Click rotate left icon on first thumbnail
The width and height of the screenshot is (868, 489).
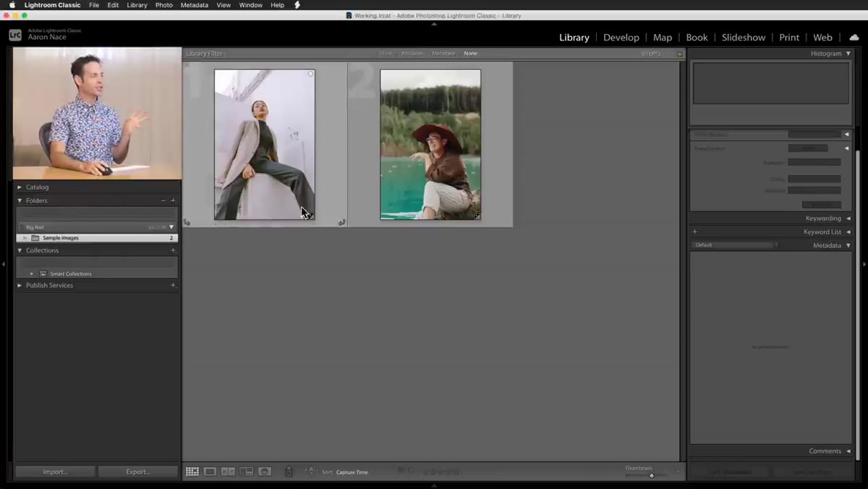click(x=187, y=222)
